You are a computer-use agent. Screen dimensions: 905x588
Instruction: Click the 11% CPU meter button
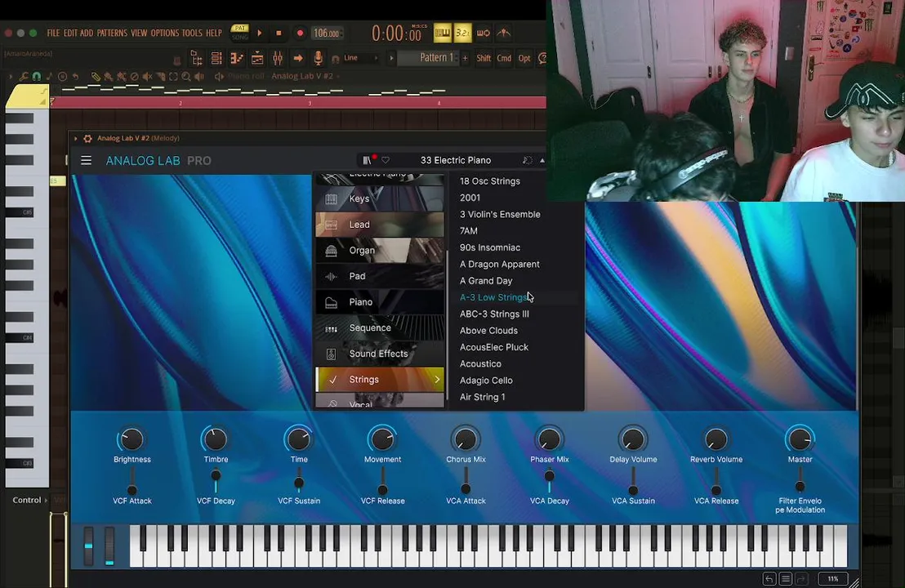tap(833, 579)
